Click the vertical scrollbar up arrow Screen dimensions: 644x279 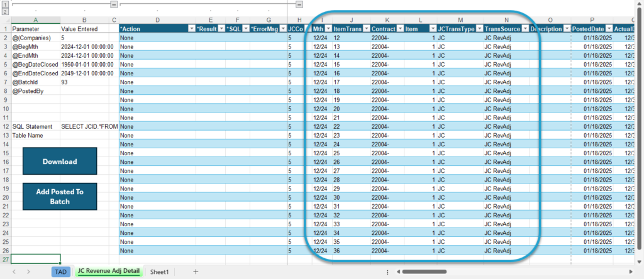pos(639,3)
